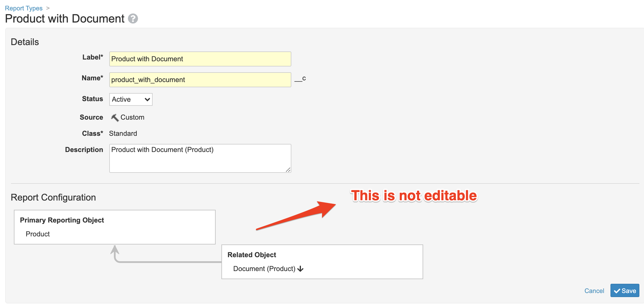Click the Report Configuration heading
The image size is (644, 304).
pos(53,197)
